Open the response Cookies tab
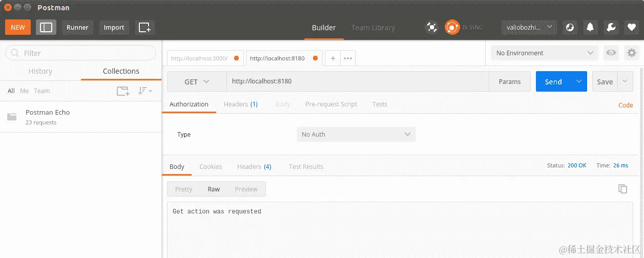644x258 pixels. pyautogui.click(x=211, y=166)
